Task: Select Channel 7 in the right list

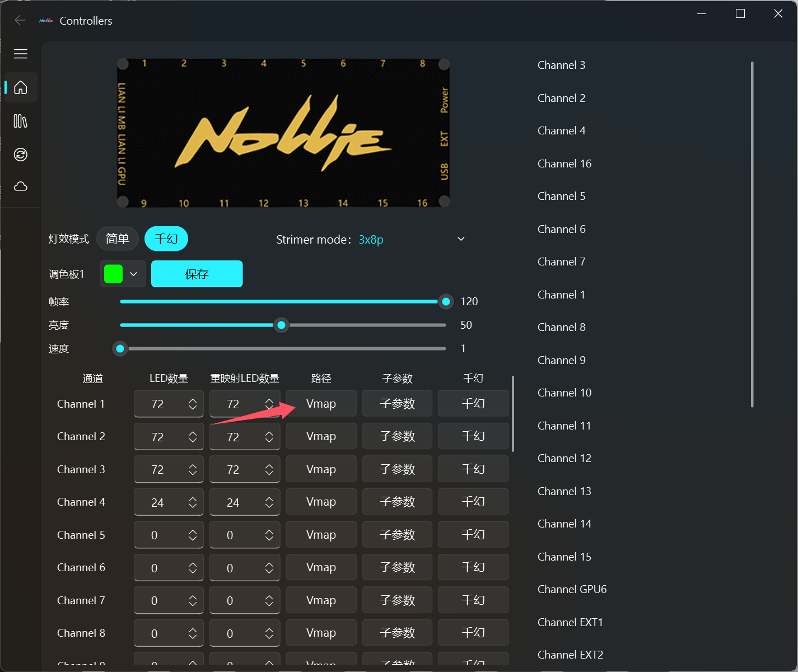Action: click(x=562, y=262)
